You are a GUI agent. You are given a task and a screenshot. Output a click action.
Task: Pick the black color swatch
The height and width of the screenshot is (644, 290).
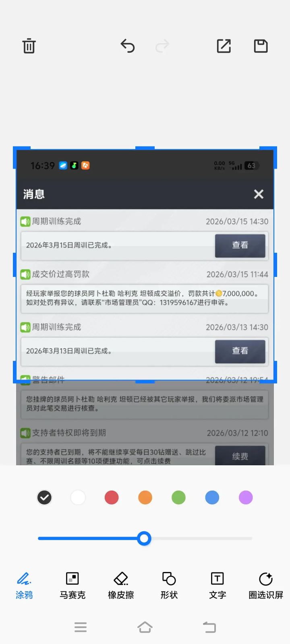[44, 497]
